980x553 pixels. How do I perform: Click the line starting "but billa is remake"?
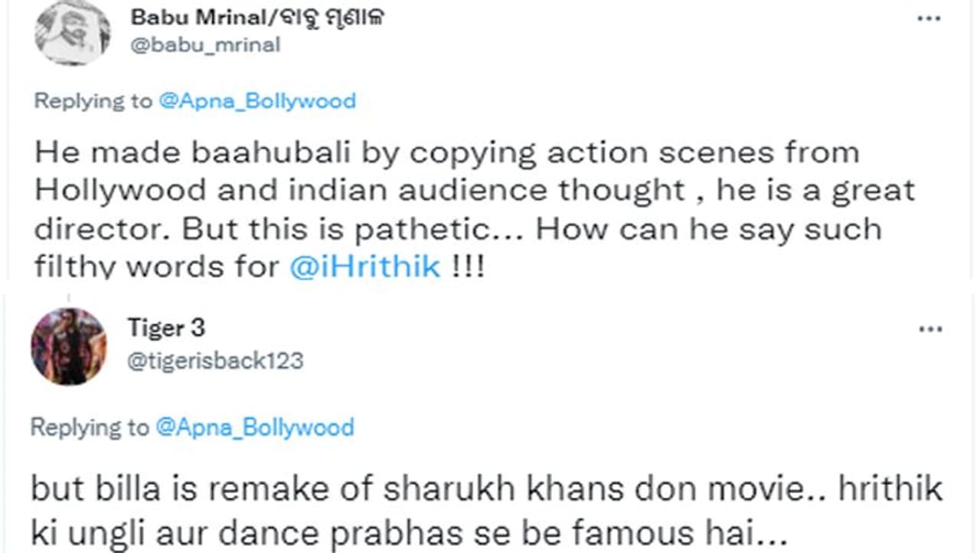486,489
